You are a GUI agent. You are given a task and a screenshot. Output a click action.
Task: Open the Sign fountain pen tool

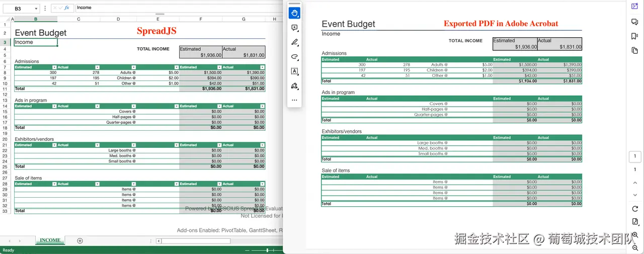(x=295, y=86)
